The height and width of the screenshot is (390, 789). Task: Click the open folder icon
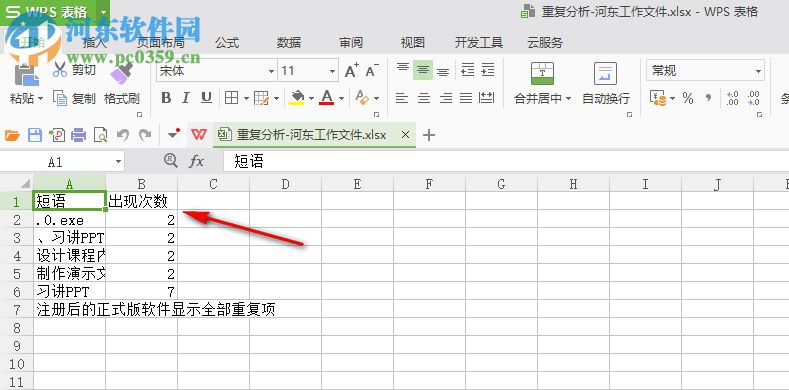[x=12, y=135]
